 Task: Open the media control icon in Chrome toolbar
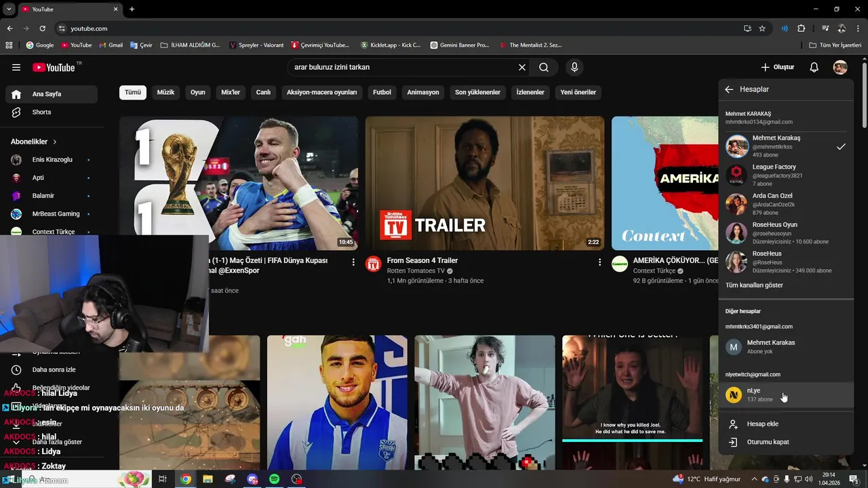point(825,28)
